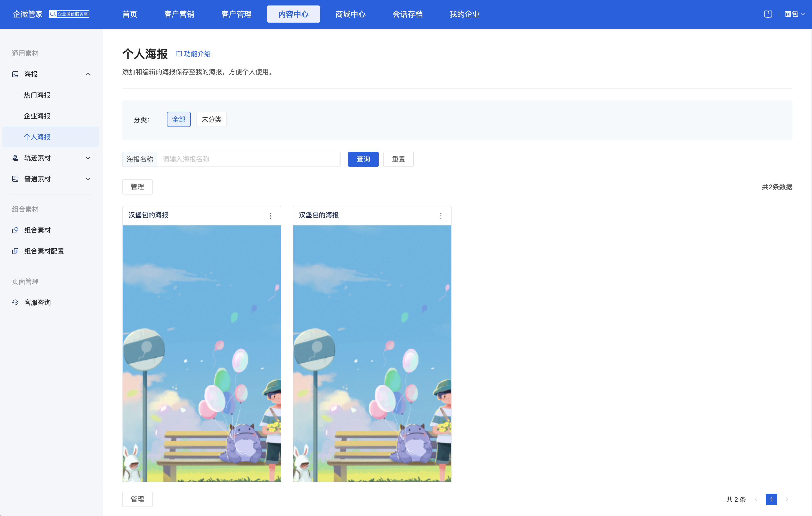Open the 客户管理 tab
Screen dimensions: 812x516
(236, 14)
